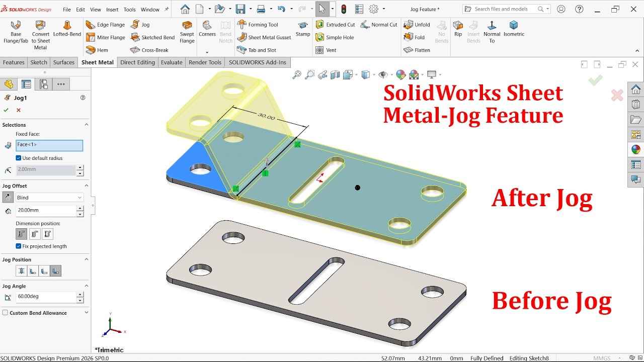Select the Base Flange/Tab tool
The width and height of the screenshot is (644, 362).
pos(16,32)
